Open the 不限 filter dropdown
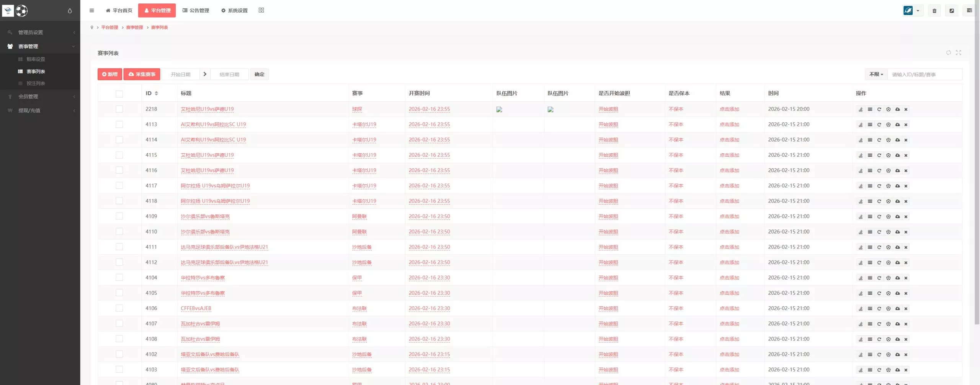Viewport: 980px width, 385px height. pyautogui.click(x=876, y=75)
